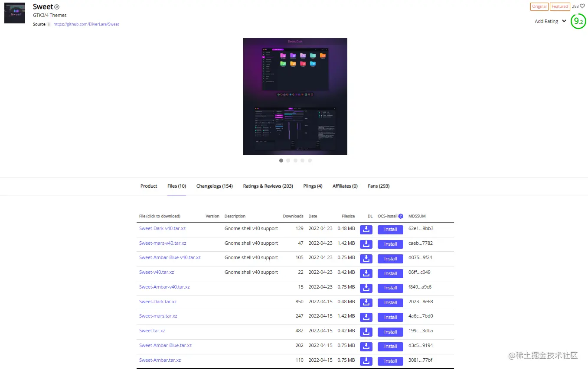Click the Featured tag badge
588x370 pixels.
(560, 6)
